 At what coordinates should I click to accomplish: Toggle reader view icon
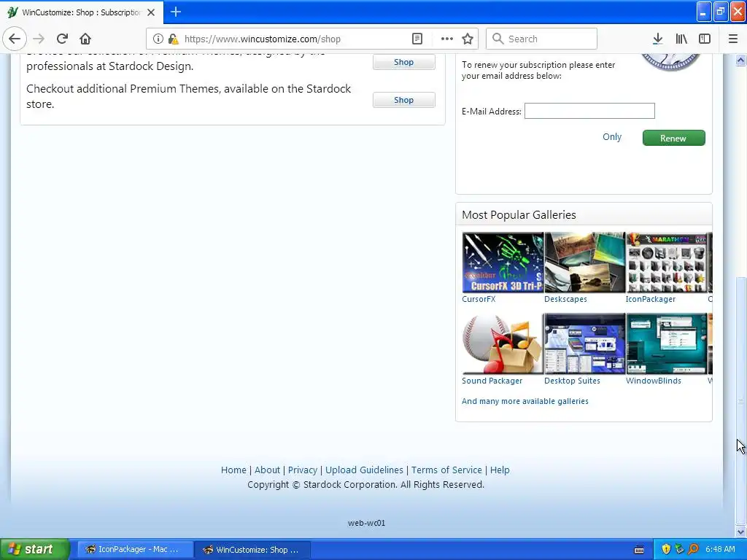pyautogui.click(x=417, y=39)
